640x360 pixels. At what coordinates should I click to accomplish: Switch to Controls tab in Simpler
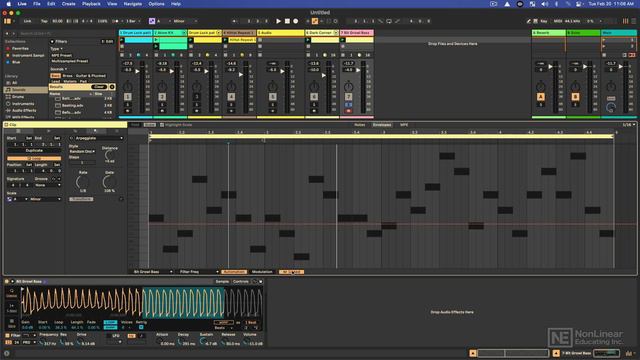pos(241,282)
